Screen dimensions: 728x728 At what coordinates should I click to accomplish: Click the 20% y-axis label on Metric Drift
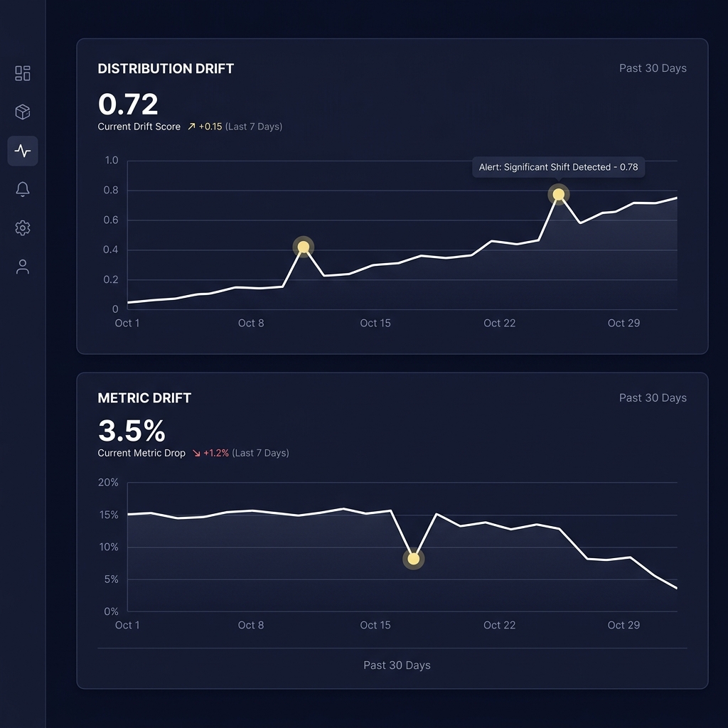tap(108, 483)
